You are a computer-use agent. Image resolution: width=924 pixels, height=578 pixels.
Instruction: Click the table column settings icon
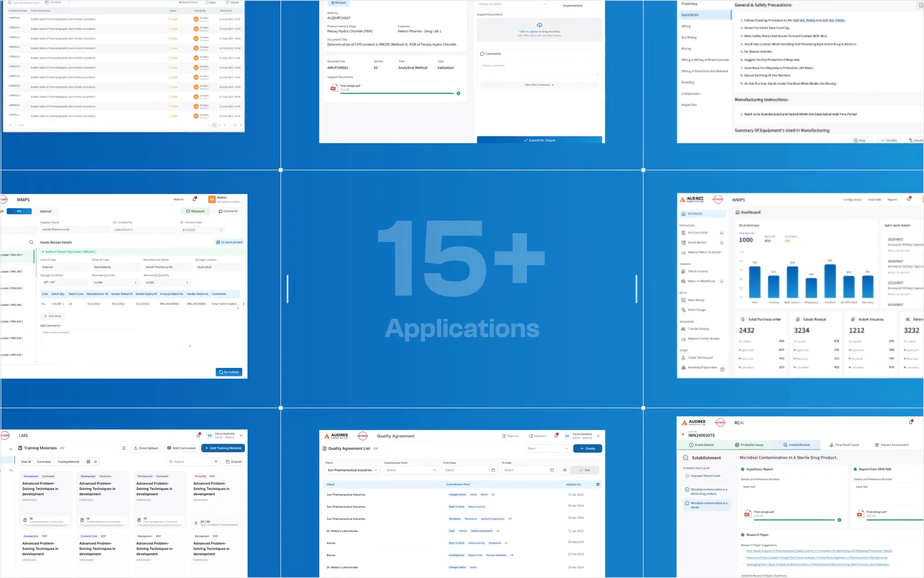pyautogui.click(x=598, y=485)
